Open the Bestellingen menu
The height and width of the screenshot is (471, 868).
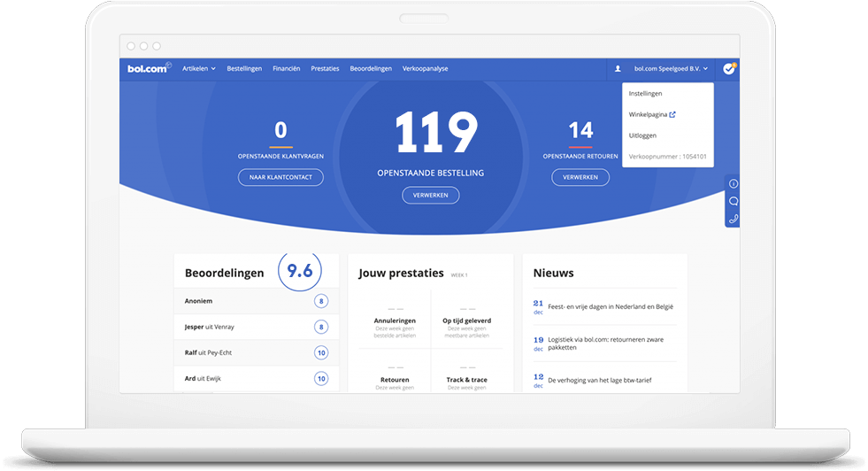pos(244,69)
